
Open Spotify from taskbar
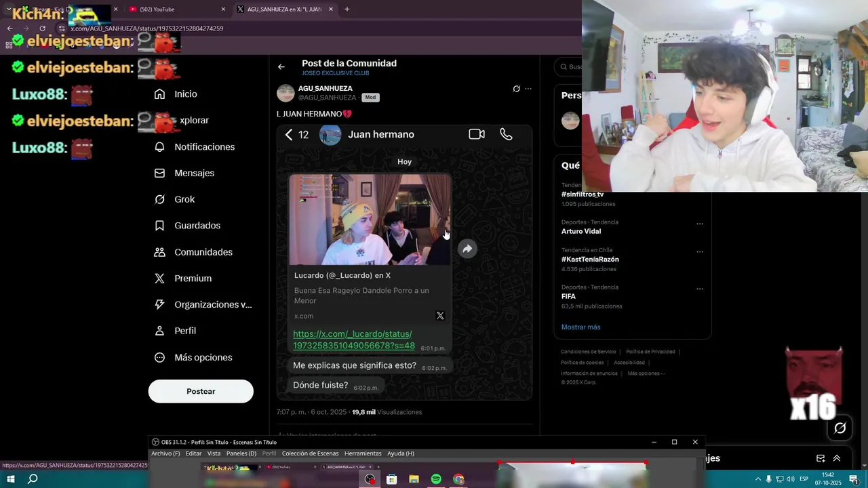tap(436, 479)
